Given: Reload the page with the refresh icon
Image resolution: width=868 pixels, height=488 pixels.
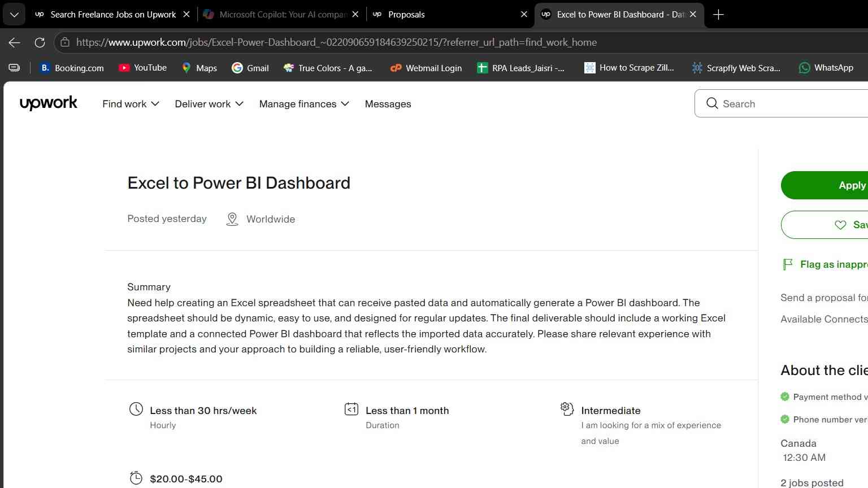Looking at the screenshot, I should [x=40, y=42].
